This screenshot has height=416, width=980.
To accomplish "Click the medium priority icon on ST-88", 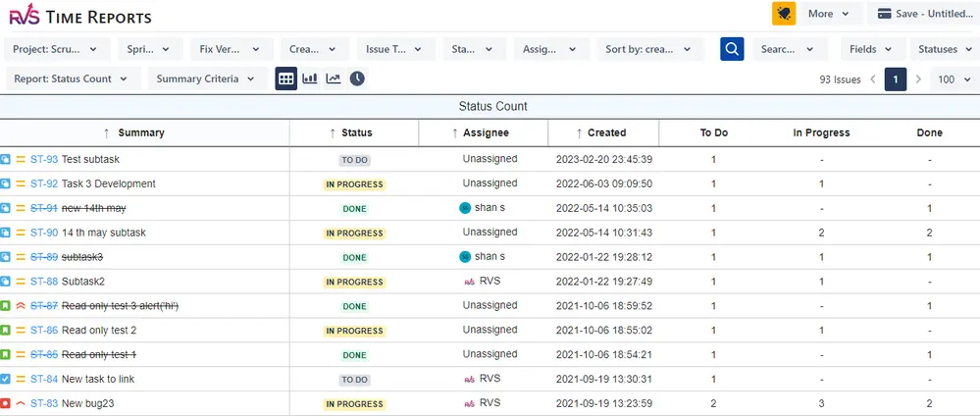I will [21, 282].
